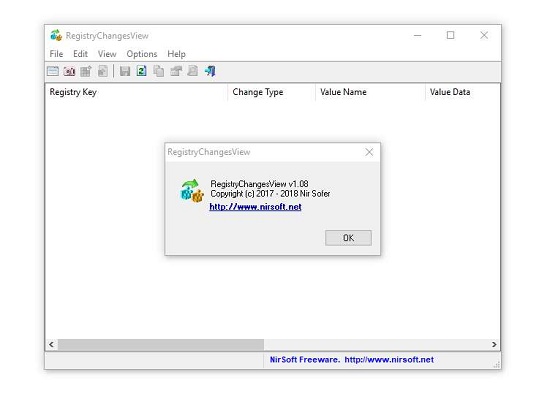Sort by the Value Name column header

pyautogui.click(x=370, y=92)
